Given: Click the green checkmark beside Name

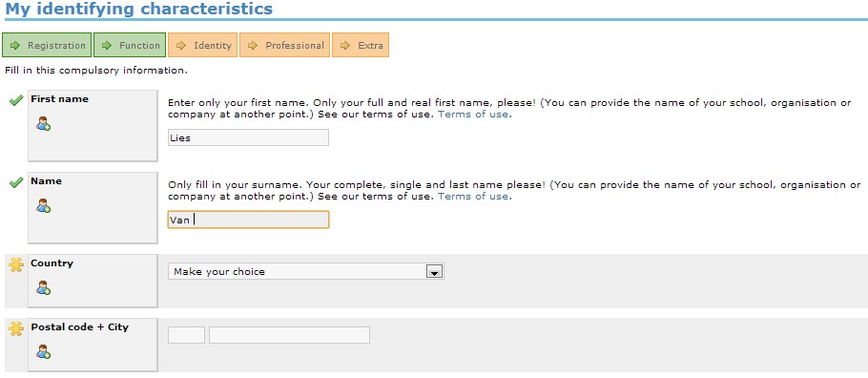Looking at the screenshot, I should [x=16, y=182].
